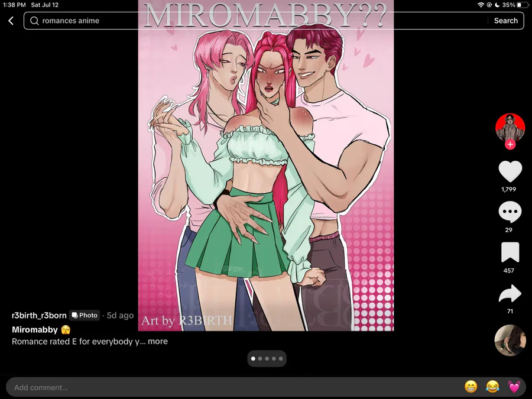Tap the main artwork photo
This screenshot has width=532, height=399.
click(x=266, y=166)
